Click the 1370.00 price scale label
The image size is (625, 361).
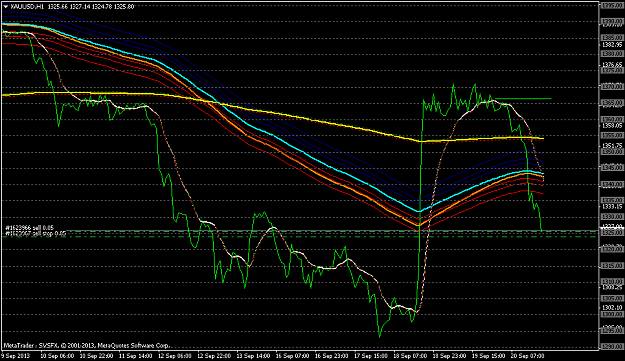[612, 86]
